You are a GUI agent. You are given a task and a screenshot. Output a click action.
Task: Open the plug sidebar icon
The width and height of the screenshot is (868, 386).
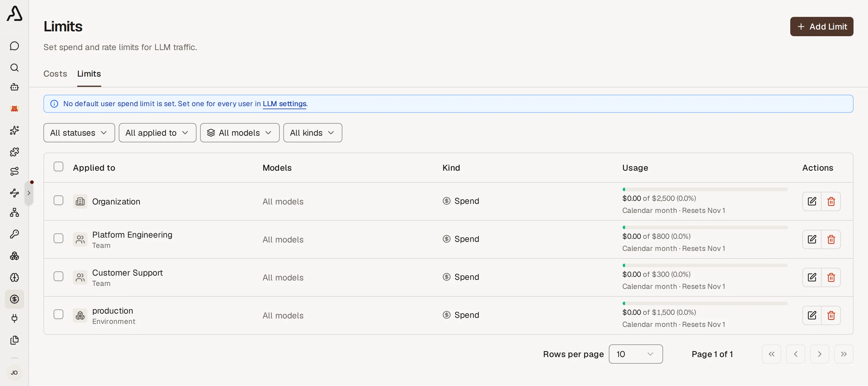(x=14, y=318)
